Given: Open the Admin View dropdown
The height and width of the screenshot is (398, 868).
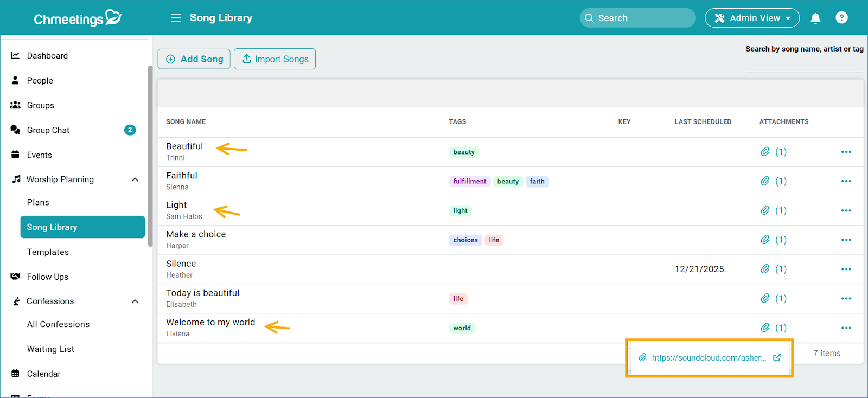Looking at the screenshot, I should pos(752,18).
